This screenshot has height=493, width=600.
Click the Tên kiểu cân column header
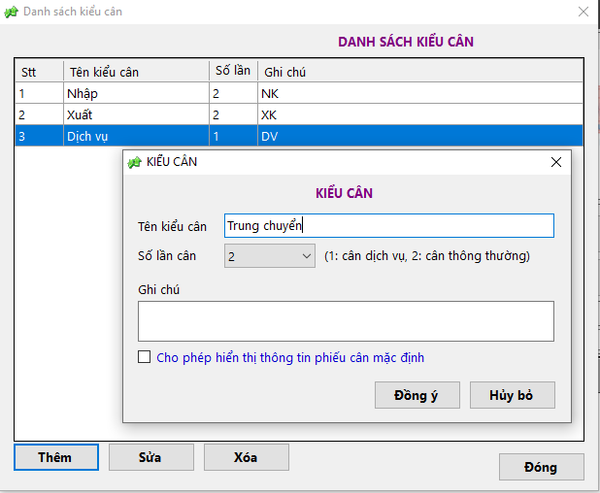pyautogui.click(x=136, y=71)
